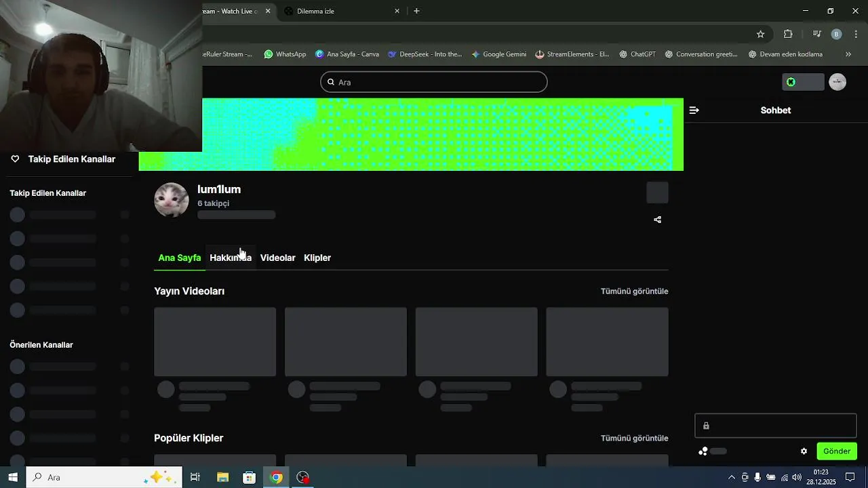Open the last Yayın Videoları thumbnail in the row
Viewport: 868px width, 488px height.
click(607, 342)
